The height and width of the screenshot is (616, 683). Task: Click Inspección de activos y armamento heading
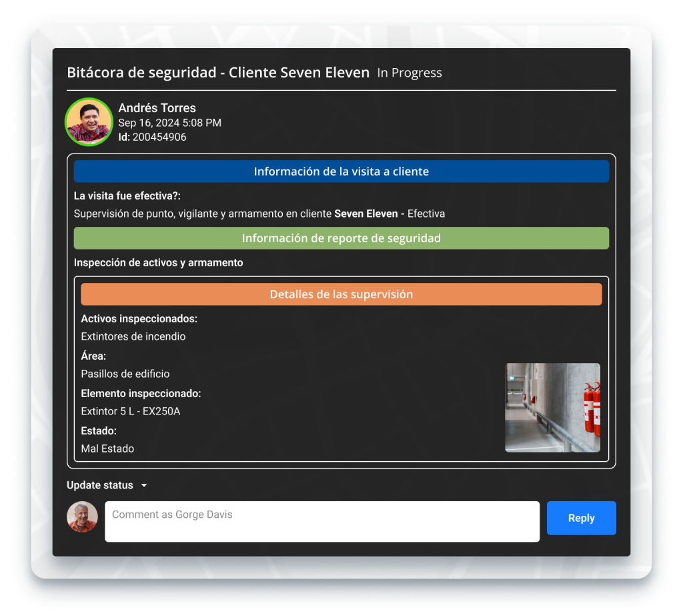(159, 263)
